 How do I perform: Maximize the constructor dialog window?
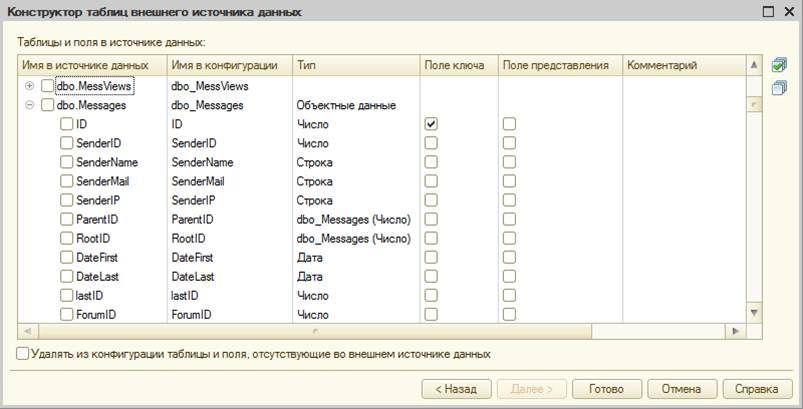768,12
